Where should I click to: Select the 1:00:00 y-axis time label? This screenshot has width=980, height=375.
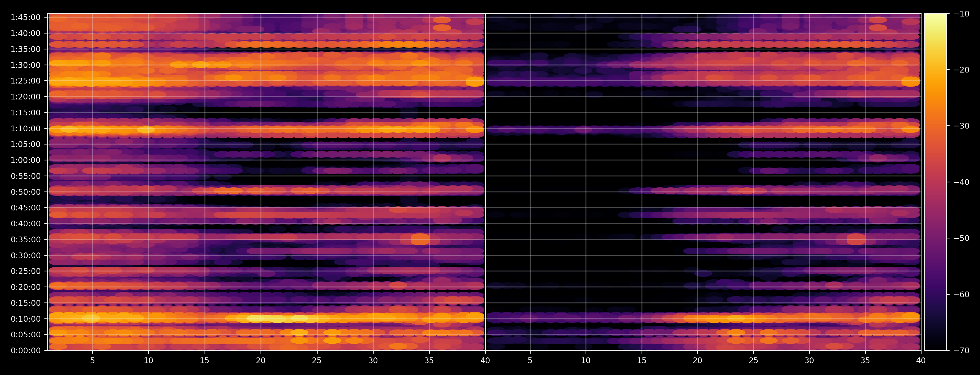pyautogui.click(x=26, y=160)
